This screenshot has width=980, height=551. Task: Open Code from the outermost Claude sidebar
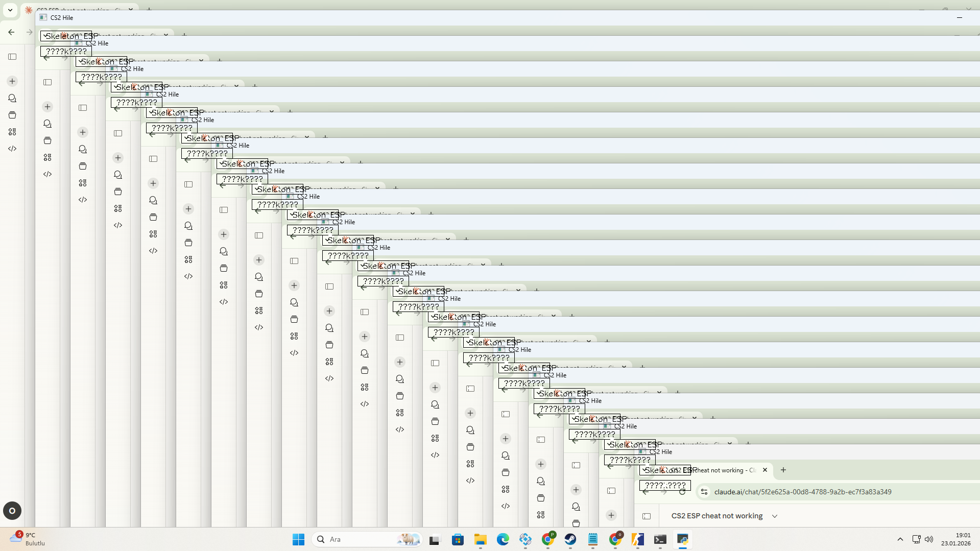pos(12,149)
